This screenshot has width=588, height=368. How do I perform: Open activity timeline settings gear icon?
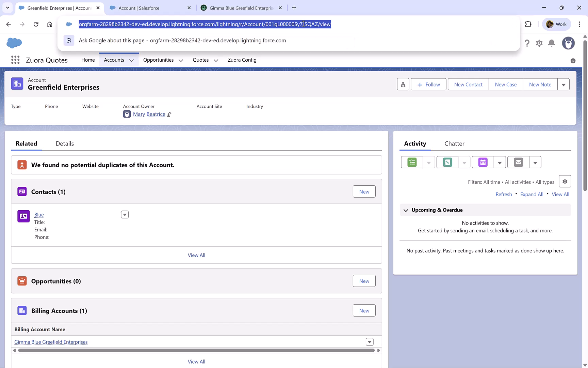[x=565, y=181]
